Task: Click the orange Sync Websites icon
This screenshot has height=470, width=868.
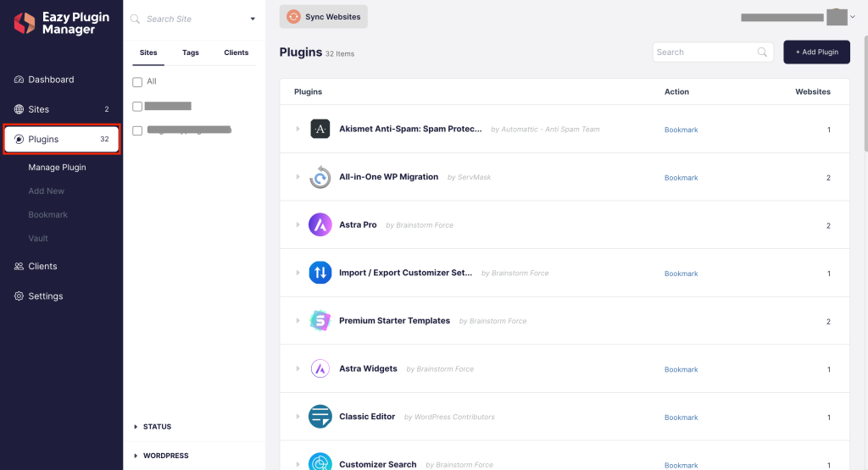Action: (x=293, y=17)
